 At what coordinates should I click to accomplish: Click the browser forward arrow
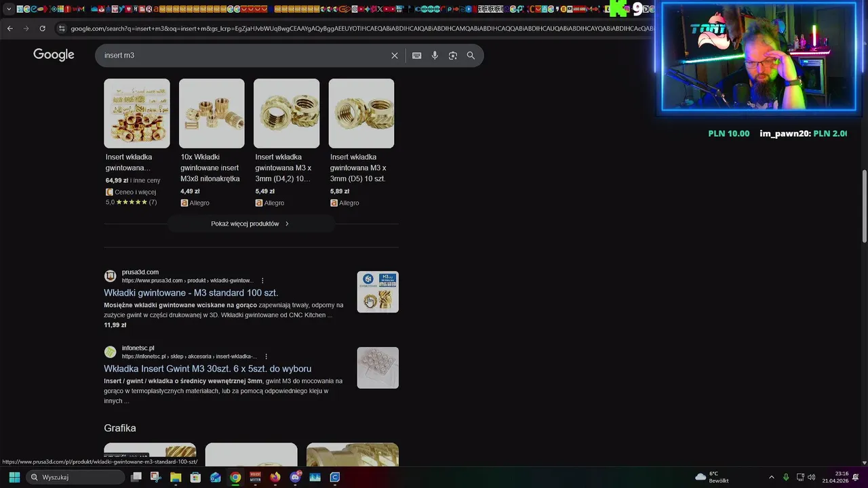(26, 28)
